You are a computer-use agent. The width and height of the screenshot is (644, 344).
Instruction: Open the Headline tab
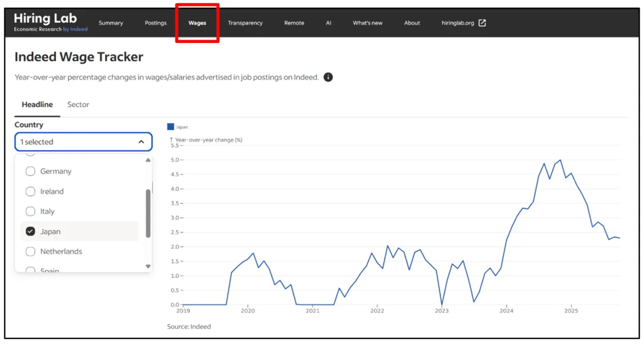coord(37,105)
